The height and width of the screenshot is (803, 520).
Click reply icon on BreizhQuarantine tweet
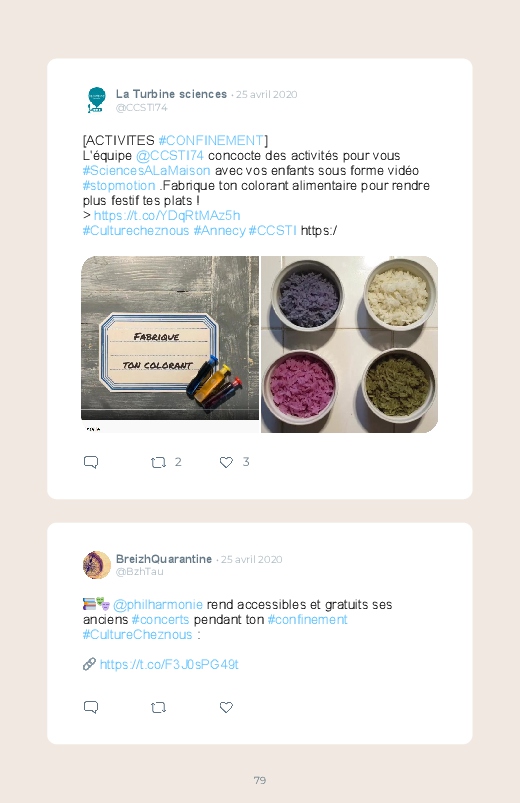pos(91,707)
